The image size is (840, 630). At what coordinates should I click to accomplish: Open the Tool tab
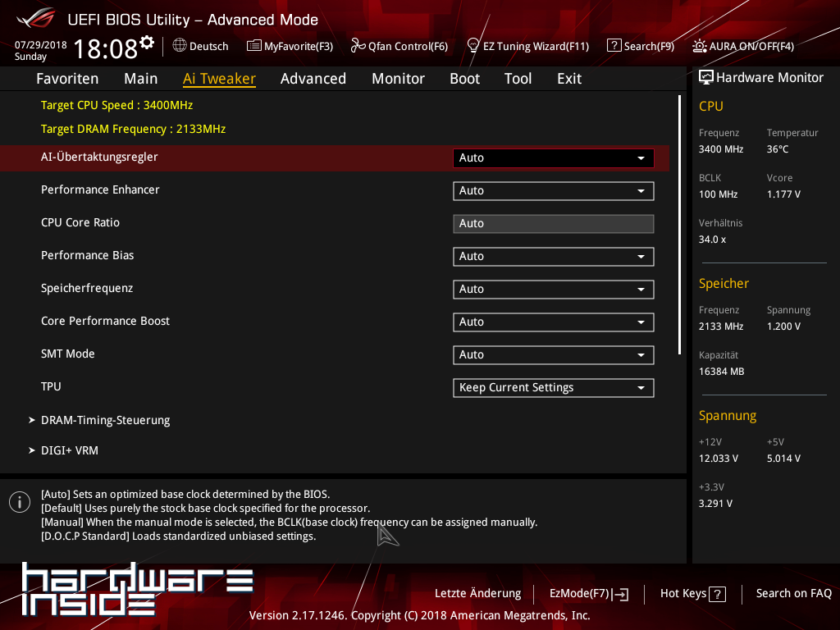point(518,79)
